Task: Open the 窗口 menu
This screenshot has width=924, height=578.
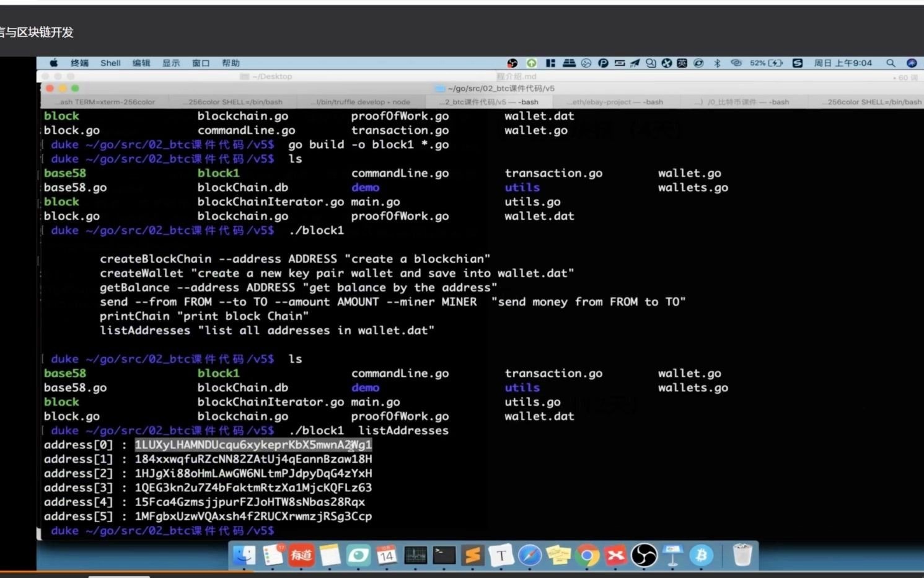Action: coord(201,63)
